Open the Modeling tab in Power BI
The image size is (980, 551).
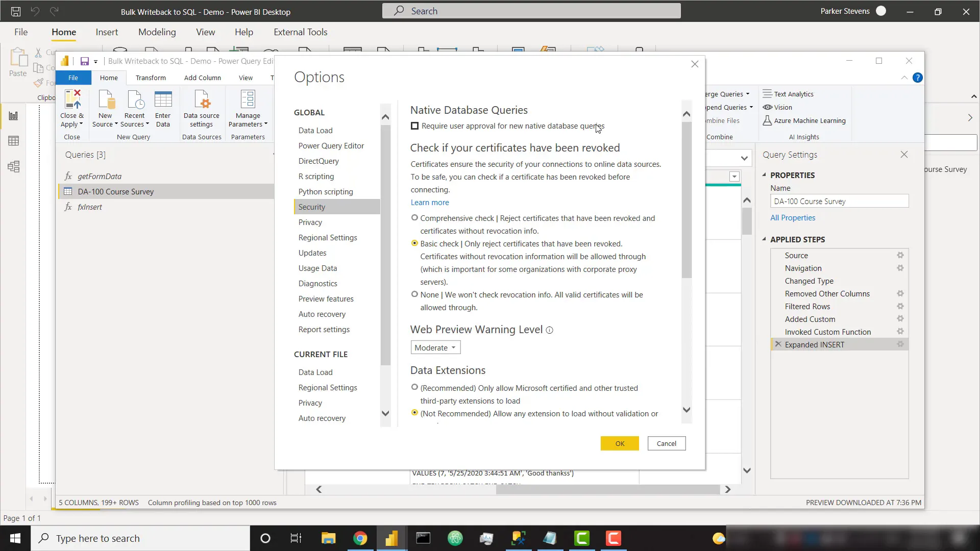pyautogui.click(x=157, y=32)
